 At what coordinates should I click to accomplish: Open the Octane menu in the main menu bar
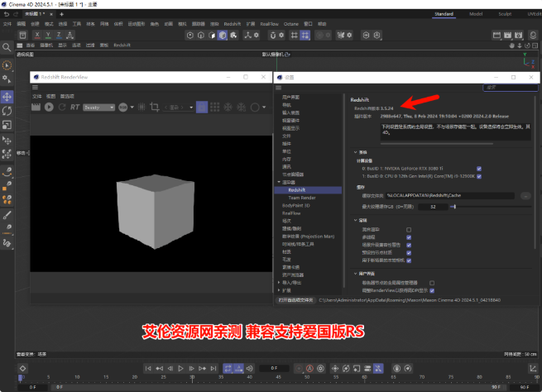(x=290, y=24)
